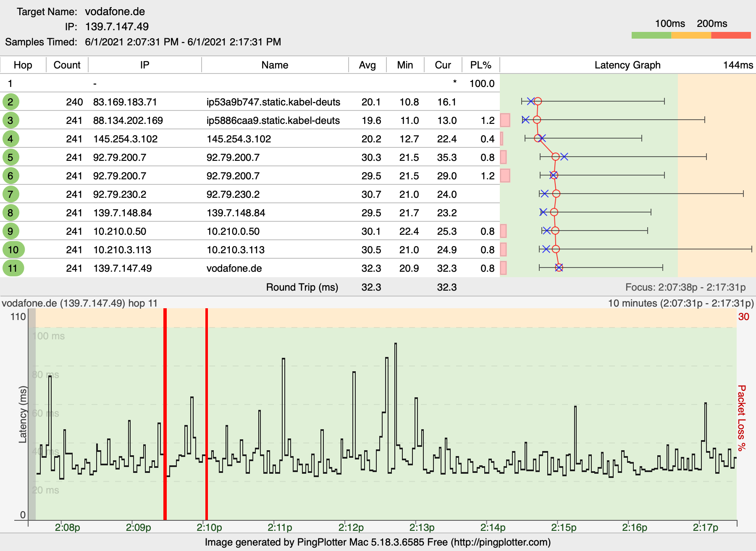Click the red 200ms legend color swatch
This screenshot has width=756, height=551.
pos(731,35)
